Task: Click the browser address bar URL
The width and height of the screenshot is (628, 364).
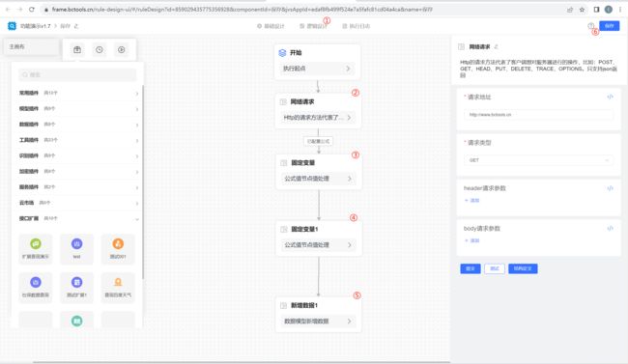Action: coord(242,10)
